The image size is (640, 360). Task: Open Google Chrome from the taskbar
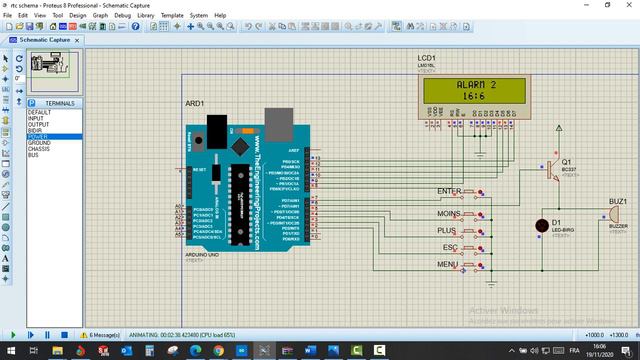click(218, 350)
